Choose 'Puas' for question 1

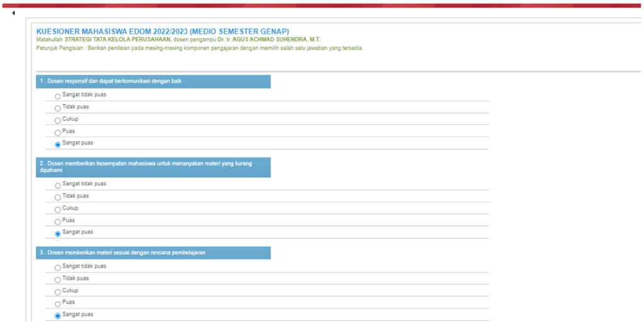point(58,133)
